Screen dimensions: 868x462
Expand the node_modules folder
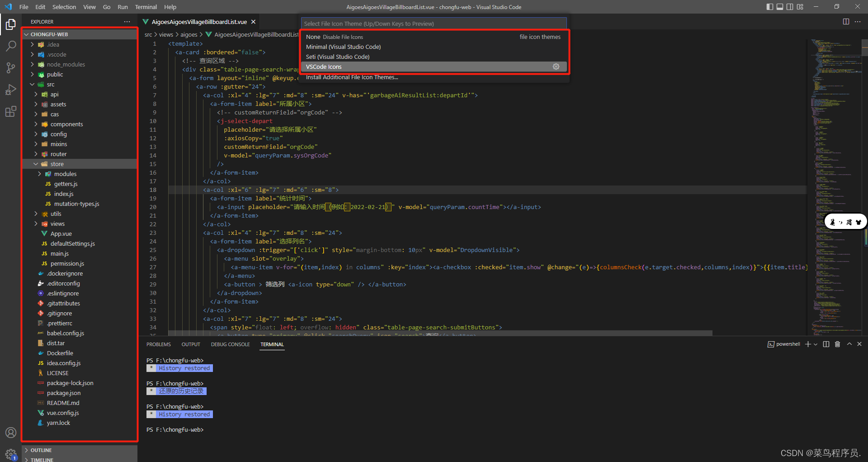(80, 64)
